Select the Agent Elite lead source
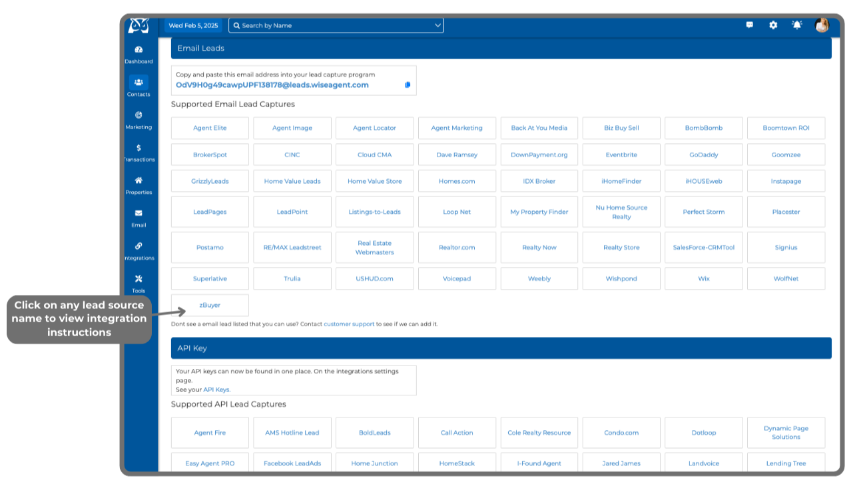Image resolution: width=859 pixels, height=504 pixels. [x=210, y=128]
